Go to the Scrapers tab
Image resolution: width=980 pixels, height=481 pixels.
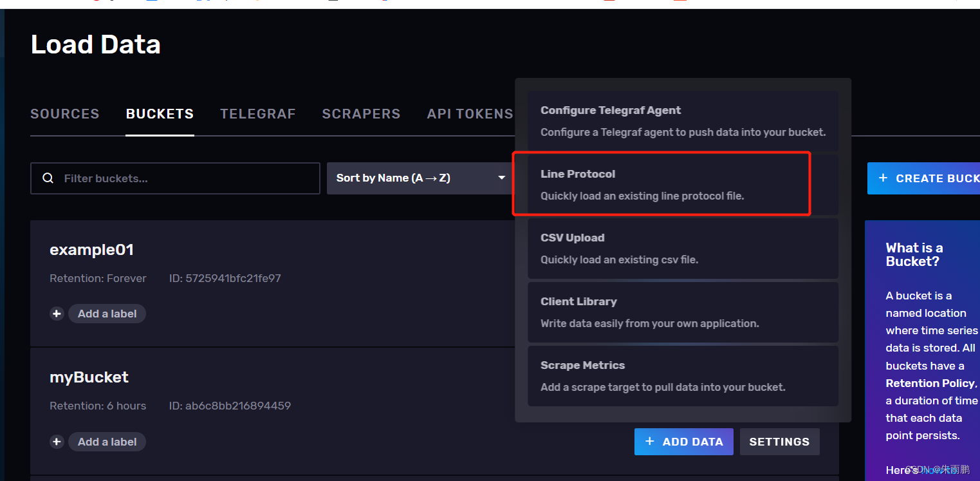tap(361, 114)
